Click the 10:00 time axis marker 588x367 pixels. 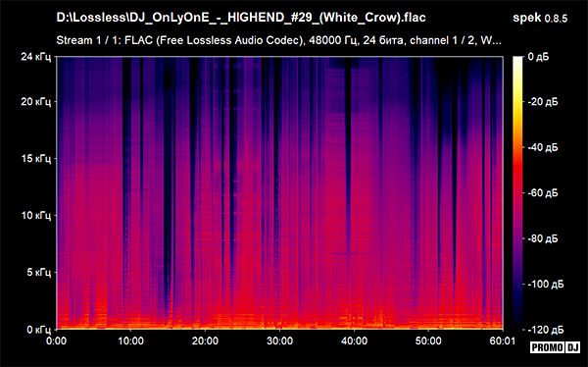(130, 341)
